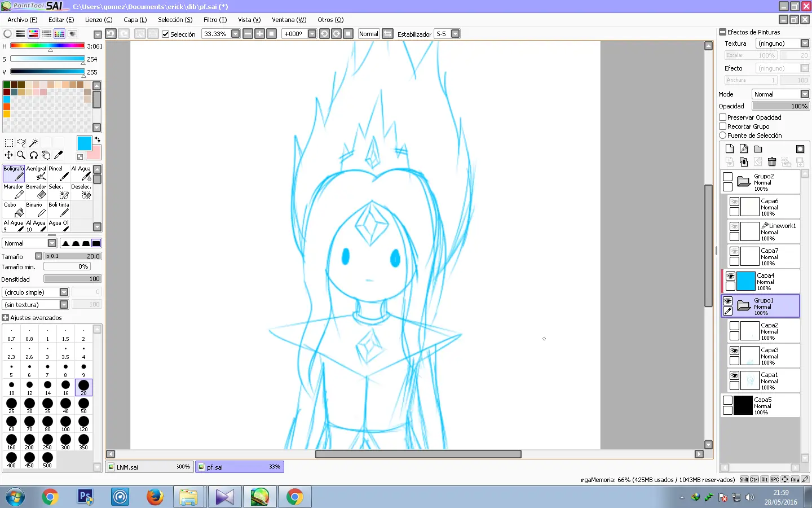Select the Cubo bucket fill tool

[x=14, y=209]
